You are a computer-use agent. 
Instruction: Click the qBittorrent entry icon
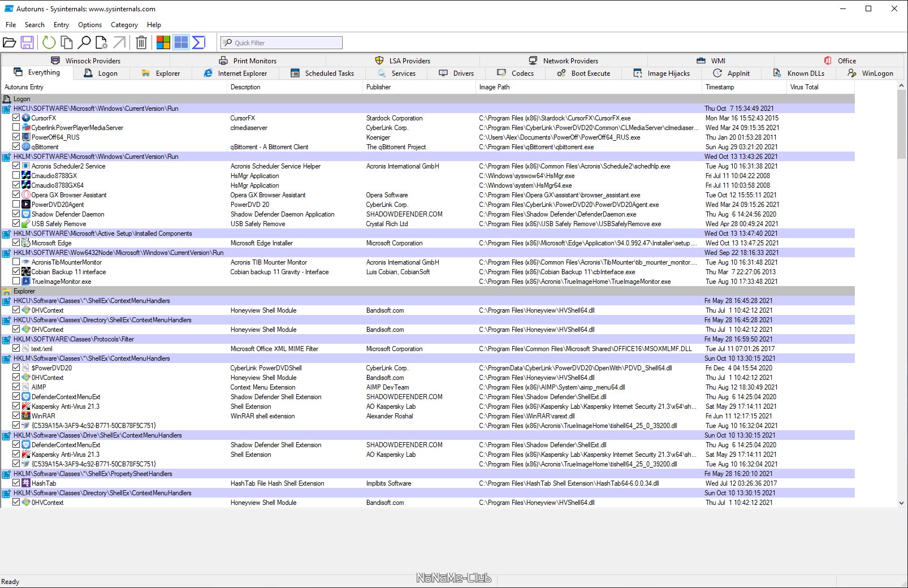(x=26, y=147)
